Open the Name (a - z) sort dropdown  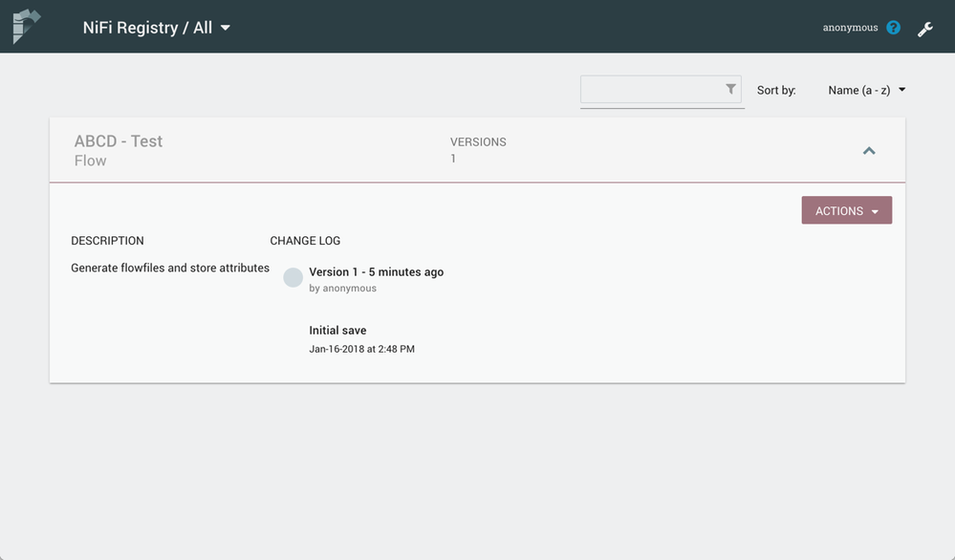click(x=865, y=90)
